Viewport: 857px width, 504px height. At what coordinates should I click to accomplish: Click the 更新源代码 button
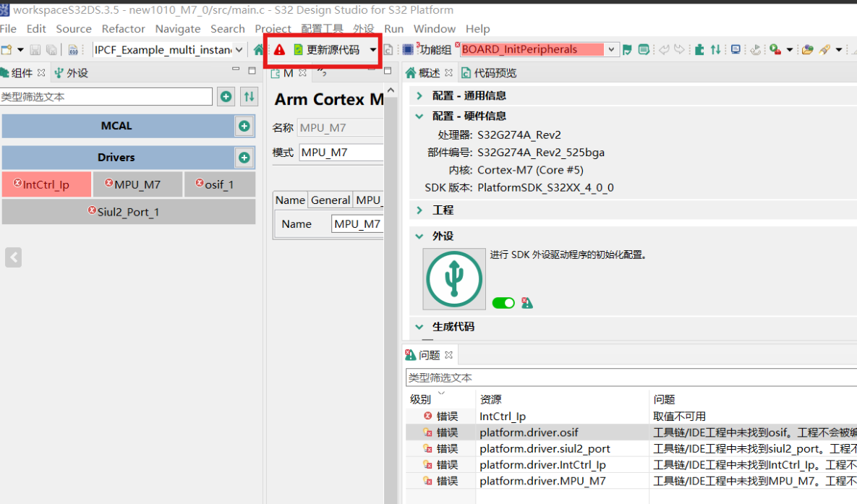click(x=327, y=50)
